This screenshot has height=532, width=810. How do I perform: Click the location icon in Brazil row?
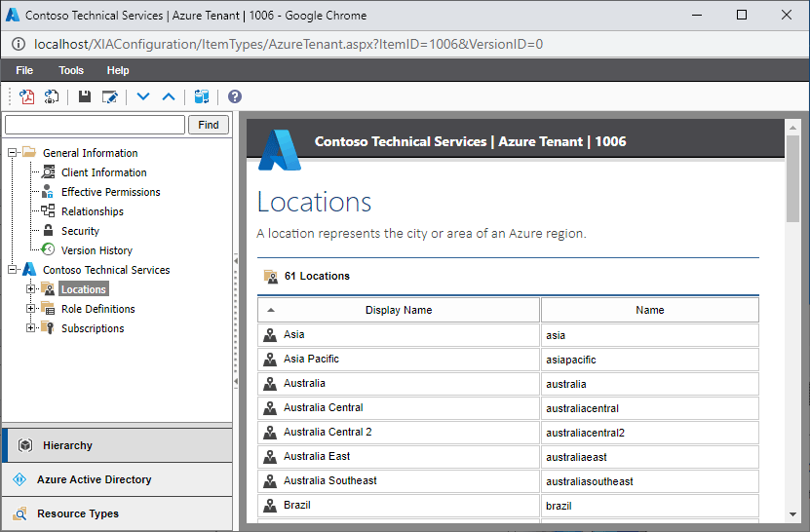click(x=270, y=505)
